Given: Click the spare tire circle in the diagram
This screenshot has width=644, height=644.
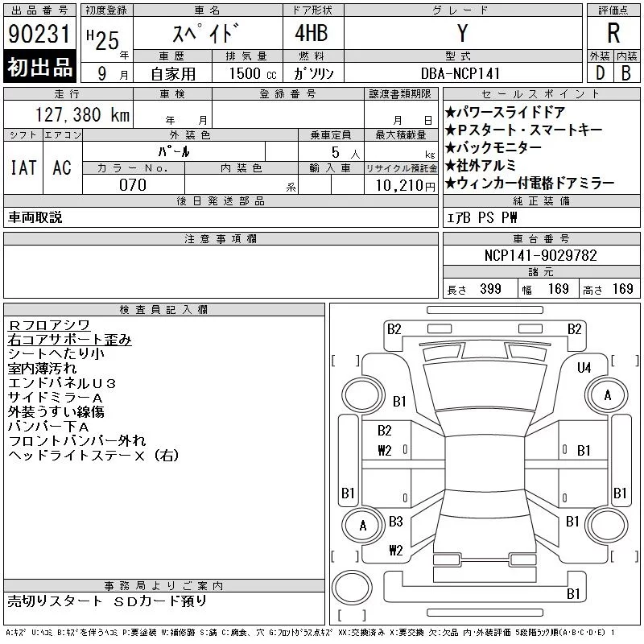Looking at the screenshot, I should [x=352, y=588].
